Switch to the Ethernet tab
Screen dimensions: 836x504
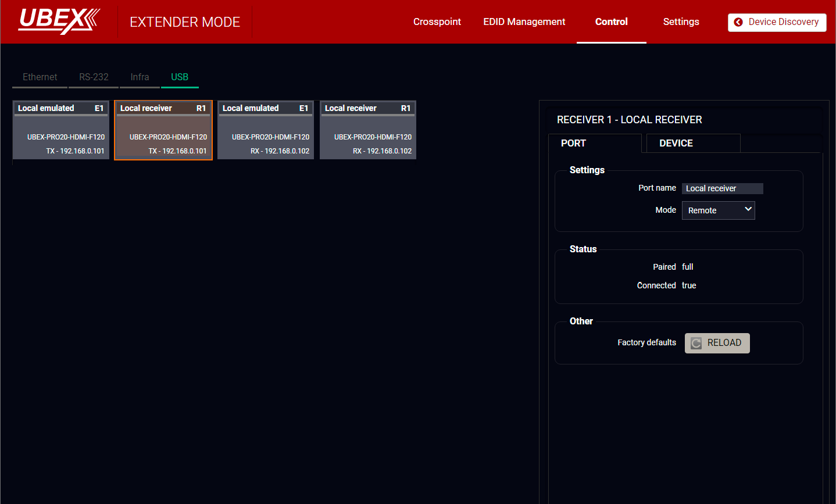click(40, 77)
